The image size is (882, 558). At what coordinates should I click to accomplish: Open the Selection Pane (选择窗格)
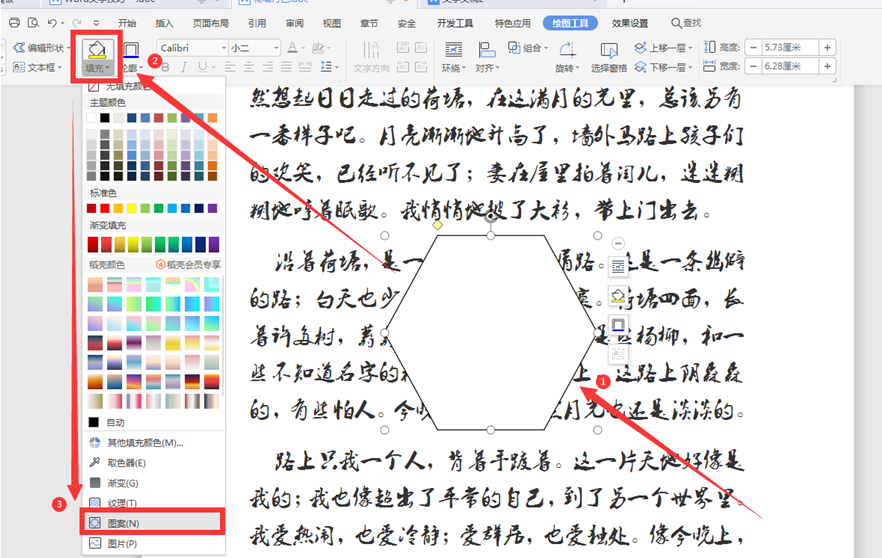[x=609, y=57]
